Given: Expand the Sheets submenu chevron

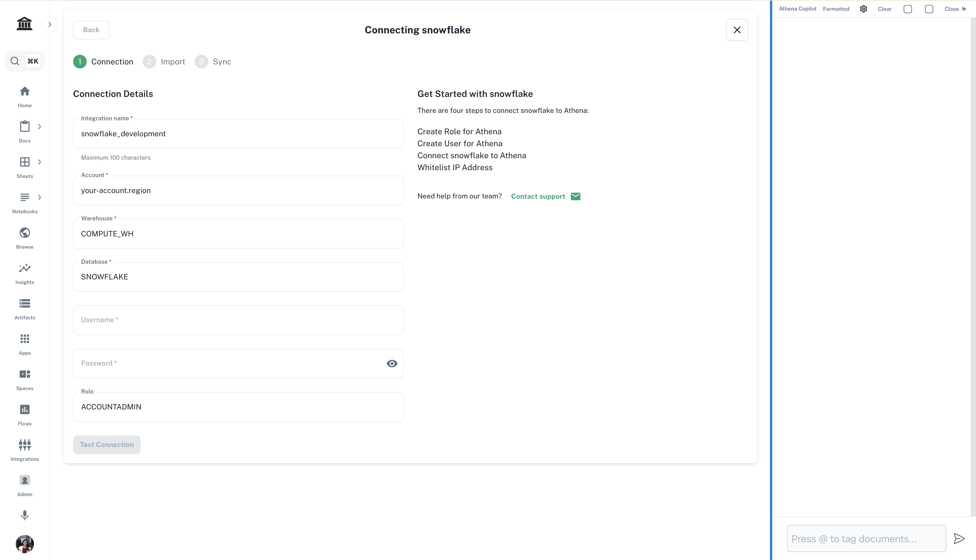Looking at the screenshot, I should 39,162.
